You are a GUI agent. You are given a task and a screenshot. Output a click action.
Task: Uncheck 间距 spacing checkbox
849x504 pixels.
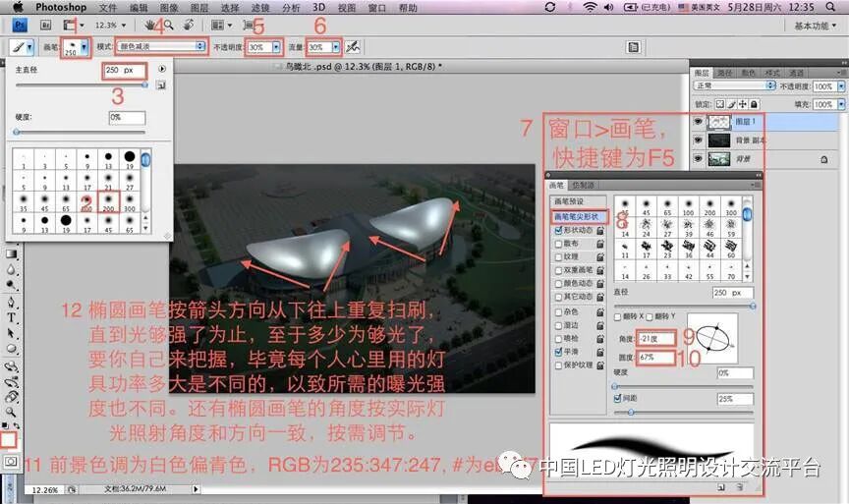[617, 398]
